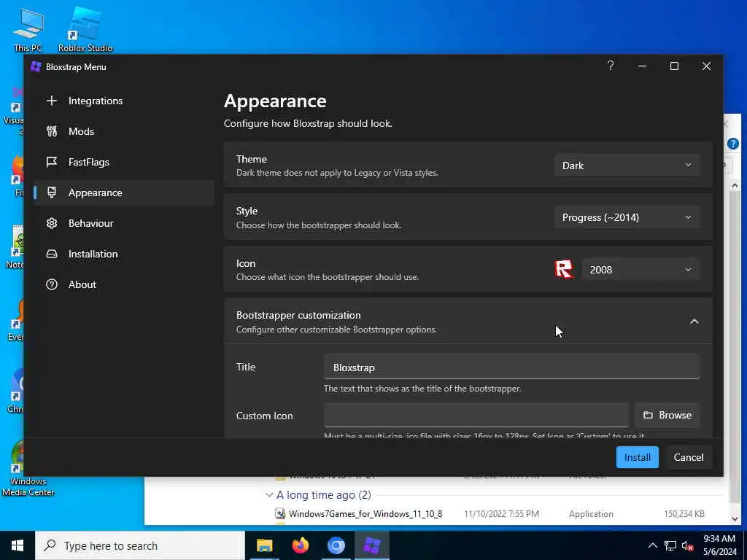Click the Install button
Screen dimensions: 747x560
click(x=637, y=457)
